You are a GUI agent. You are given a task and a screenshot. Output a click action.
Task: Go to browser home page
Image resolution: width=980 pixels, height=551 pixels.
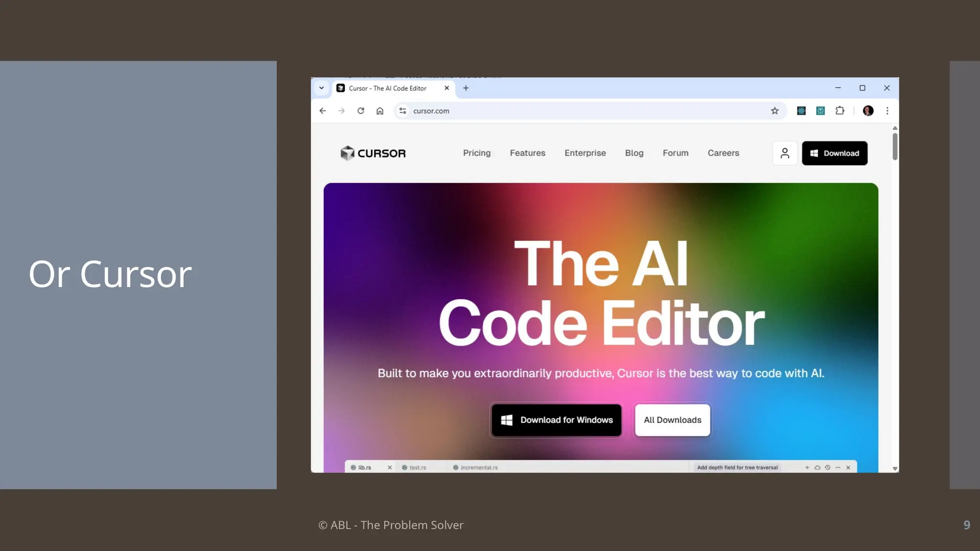pos(380,111)
